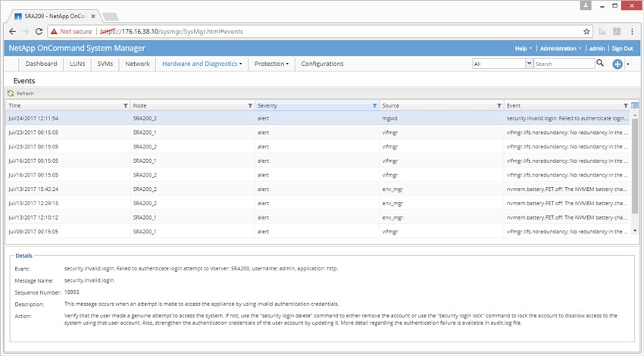Click the events list scrollbar down arrow
Viewport: 644px width, 356px height.
pos(635,231)
